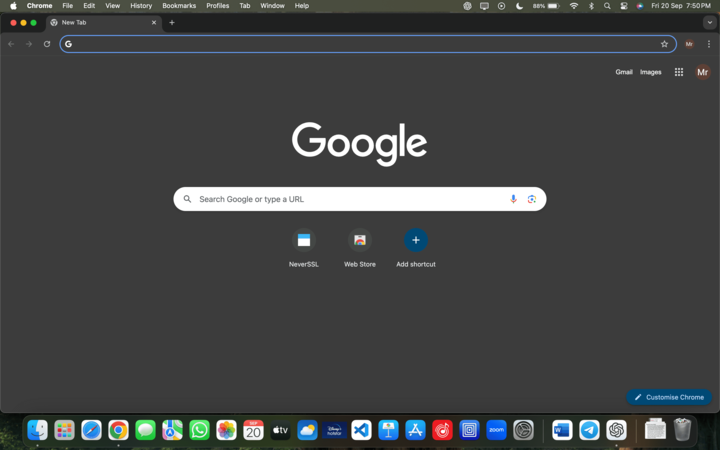Image resolution: width=720 pixels, height=450 pixels.
Task: Open the Gmail link
Action: [x=624, y=72]
